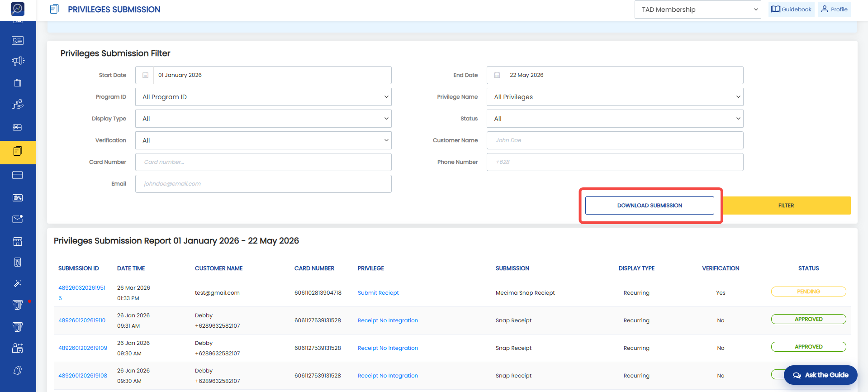The width and height of the screenshot is (868, 392).
Task: Click the VERIFICATION column header
Action: (721, 268)
